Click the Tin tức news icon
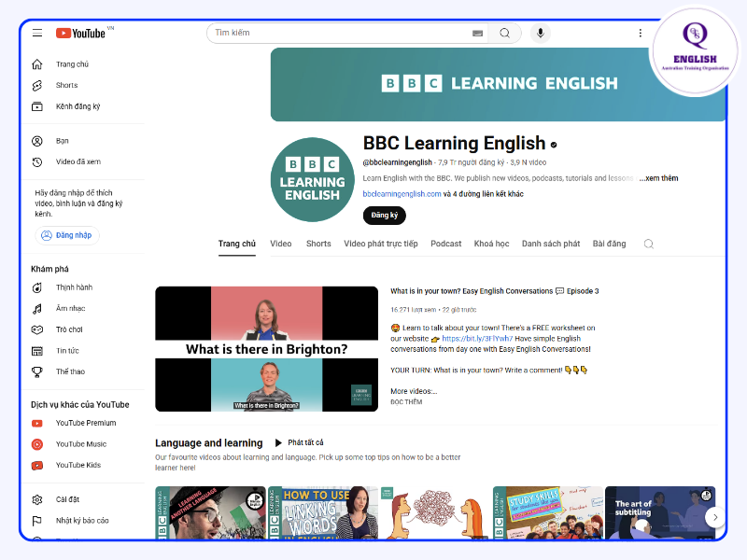 (x=37, y=351)
